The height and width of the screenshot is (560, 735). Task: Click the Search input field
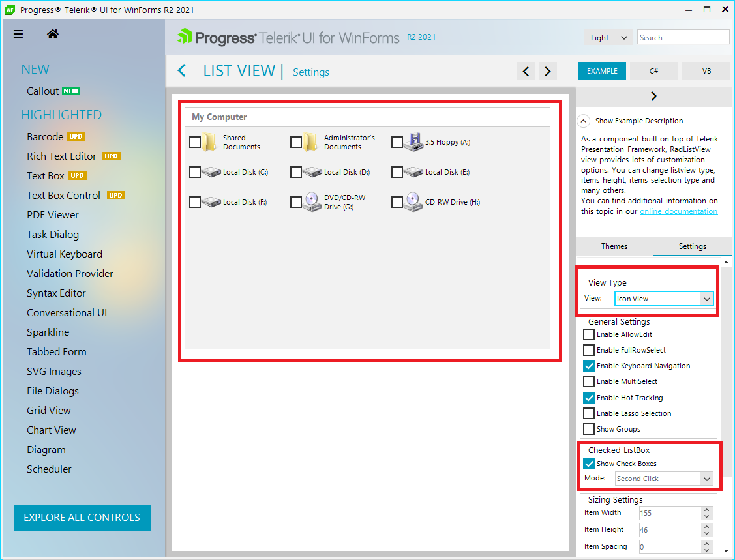tap(683, 38)
